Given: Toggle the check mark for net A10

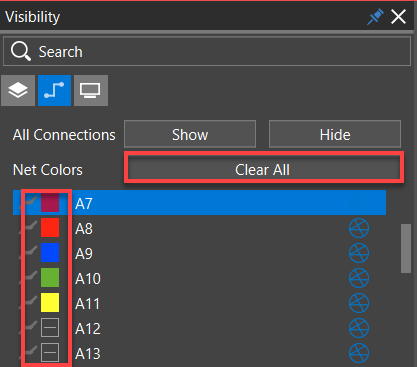Looking at the screenshot, I should coord(29,277).
